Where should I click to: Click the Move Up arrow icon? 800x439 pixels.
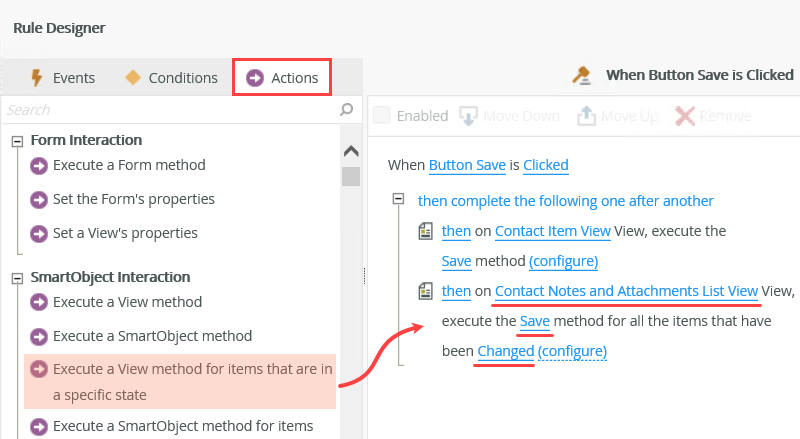(586, 115)
